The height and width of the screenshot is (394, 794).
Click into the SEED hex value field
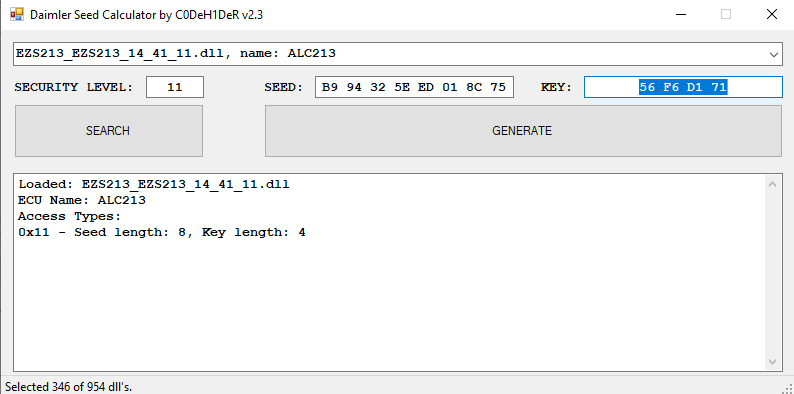(x=414, y=87)
